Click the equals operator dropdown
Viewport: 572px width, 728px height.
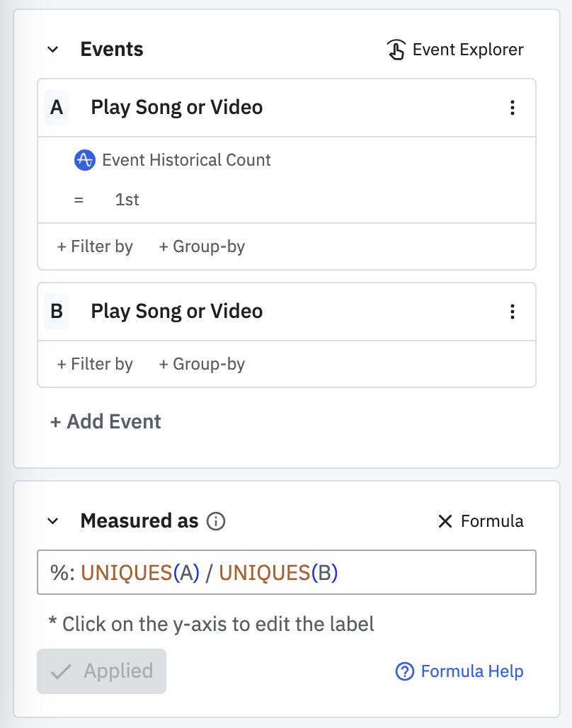click(x=79, y=200)
